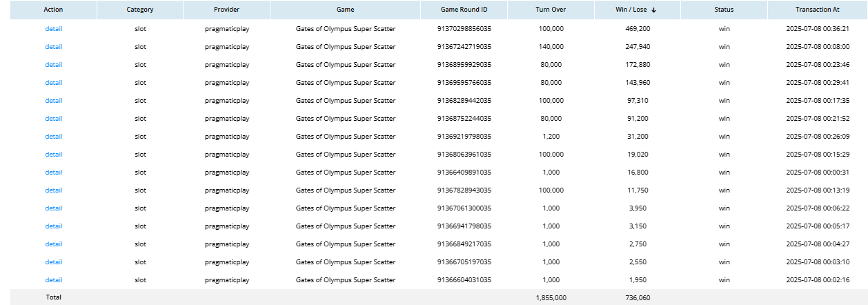Open detail for round 91367061300035

click(x=54, y=208)
